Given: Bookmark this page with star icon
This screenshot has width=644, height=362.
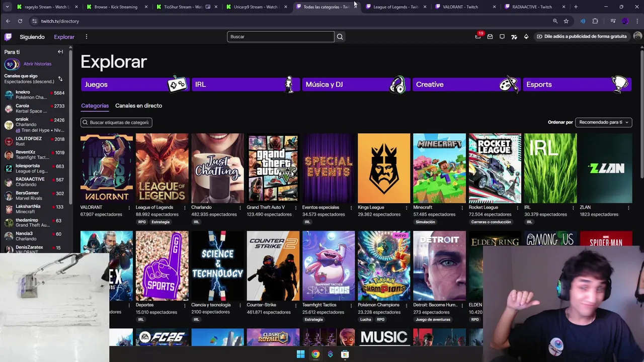Looking at the screenshot, I should (x=566, y=21).
